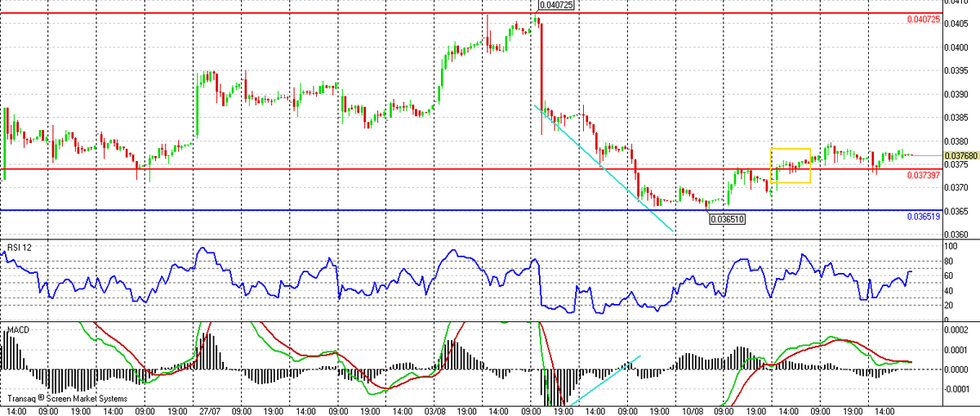
Task: Select the cyan rising trendline in MACD panel
Action: (x=604, y=381)
